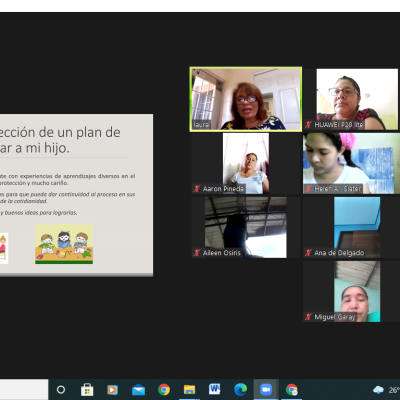This screenshot has width=400, height=400.
Task: Click muted mic icon for HUAWEI P20 lite
Action: (308, 125)
